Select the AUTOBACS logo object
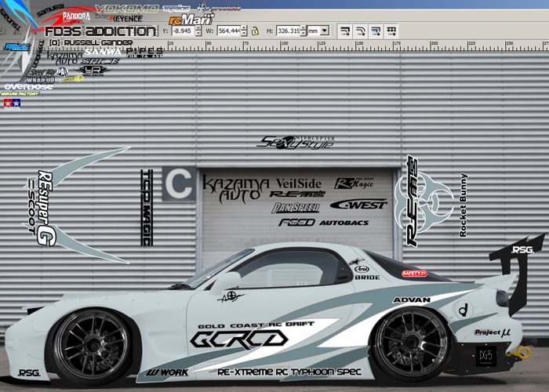Viewport: 549px width, 392px height. click(344, 223)
